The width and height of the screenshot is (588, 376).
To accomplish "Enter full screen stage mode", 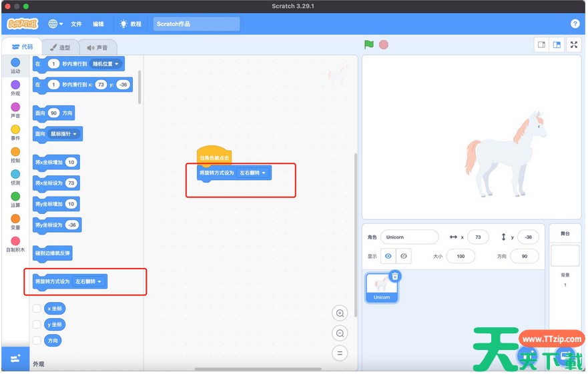I will pos(573,45).
